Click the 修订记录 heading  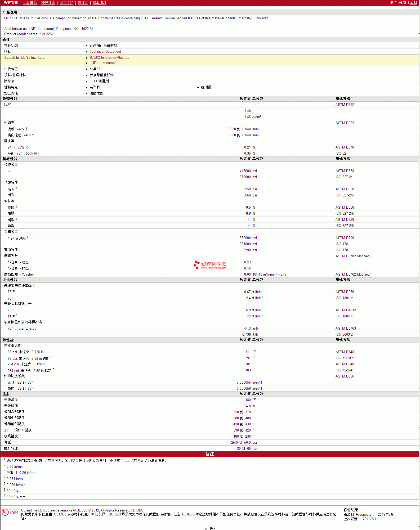(x=351, y=510)
